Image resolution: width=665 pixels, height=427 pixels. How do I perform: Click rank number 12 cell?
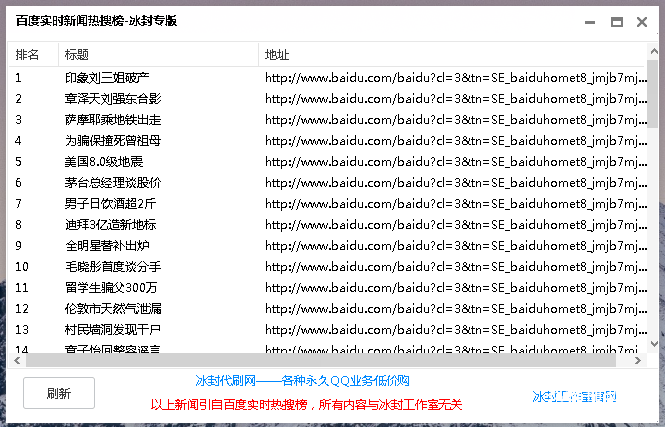(22, 308)
